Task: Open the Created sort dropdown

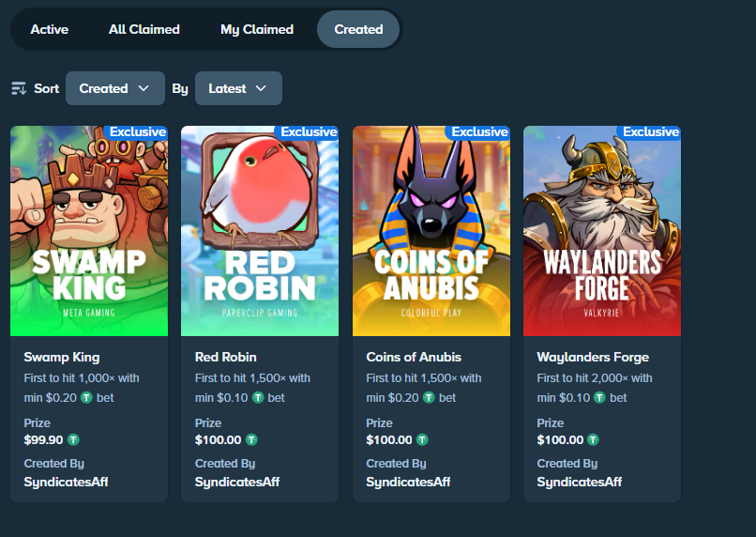Action: click(x=115, y=88)
